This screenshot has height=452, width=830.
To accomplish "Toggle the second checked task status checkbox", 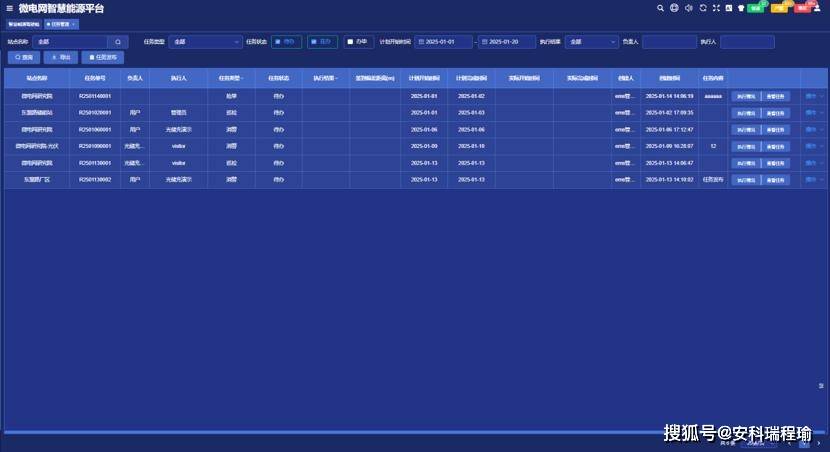I will click(x=313, y=42).
